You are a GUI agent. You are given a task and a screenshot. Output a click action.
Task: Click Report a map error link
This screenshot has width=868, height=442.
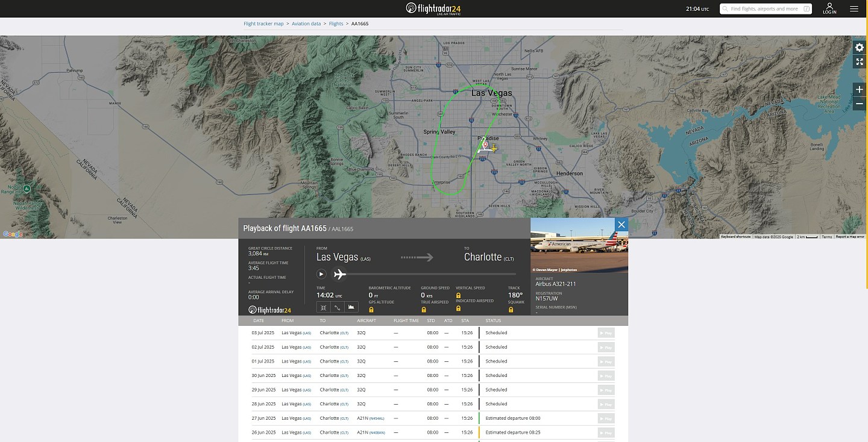(x=850, y=237)
